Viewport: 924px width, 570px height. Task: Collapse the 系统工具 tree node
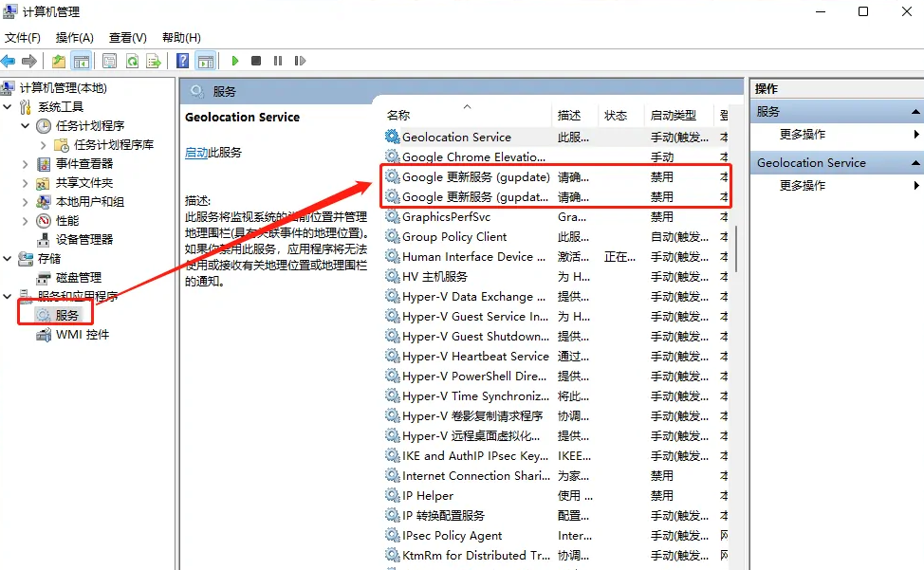(x=8, y=106)
